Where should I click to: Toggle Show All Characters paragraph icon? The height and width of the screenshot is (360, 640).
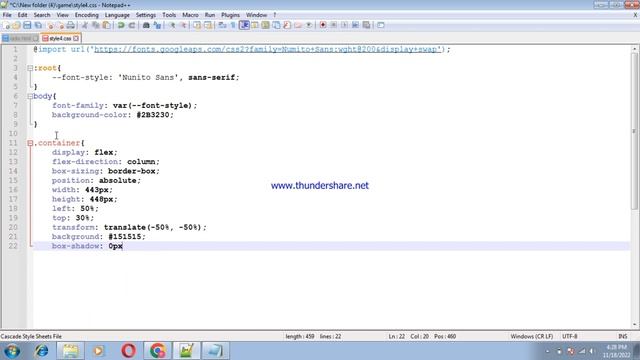click(x=233, y=25)
